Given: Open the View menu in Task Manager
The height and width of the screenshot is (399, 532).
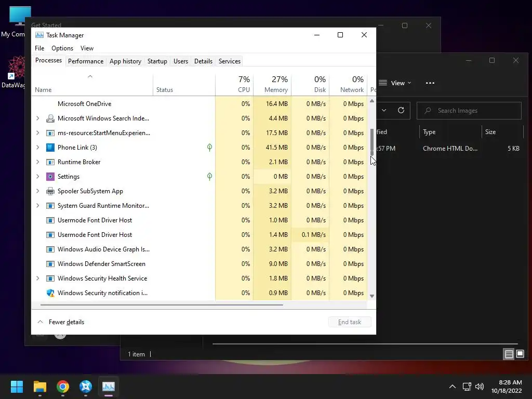Looking at the screenshot, I should 87,48.
